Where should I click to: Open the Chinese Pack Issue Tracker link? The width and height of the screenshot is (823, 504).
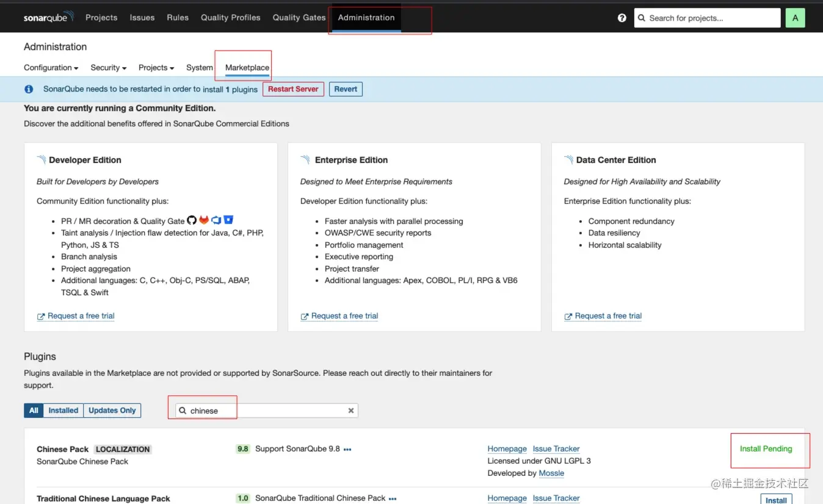pos(556,449)
